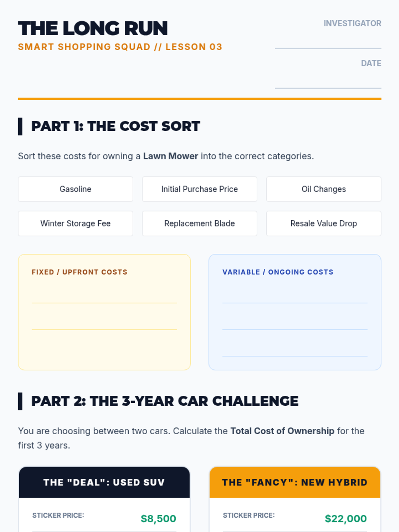
Task: Click the Winter Storage Fee card
Action: click(x=75, y=223)
